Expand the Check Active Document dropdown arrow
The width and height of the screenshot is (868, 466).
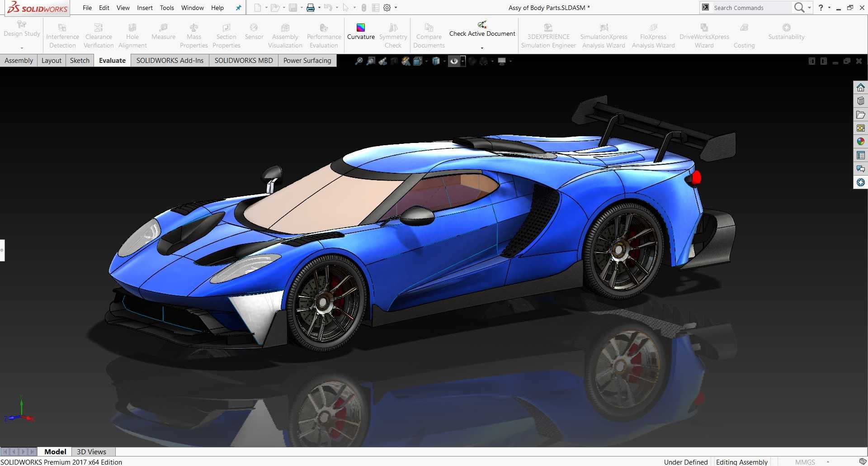pos(482,48)
